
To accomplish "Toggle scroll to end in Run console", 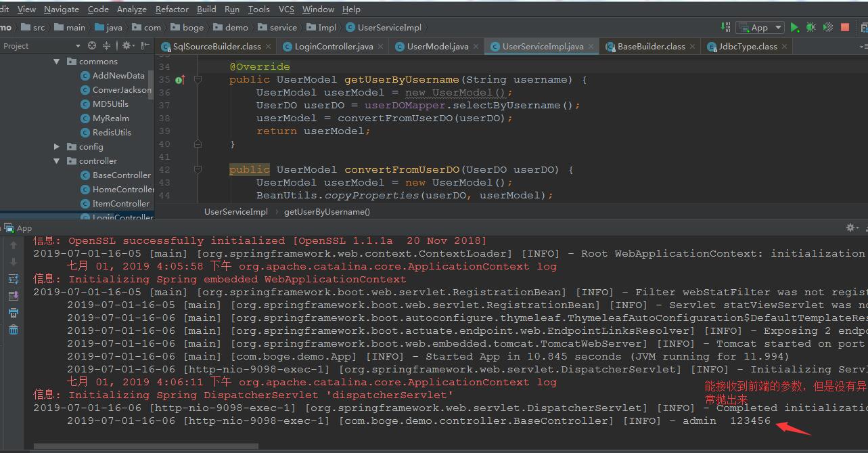I will pos(14,296).
